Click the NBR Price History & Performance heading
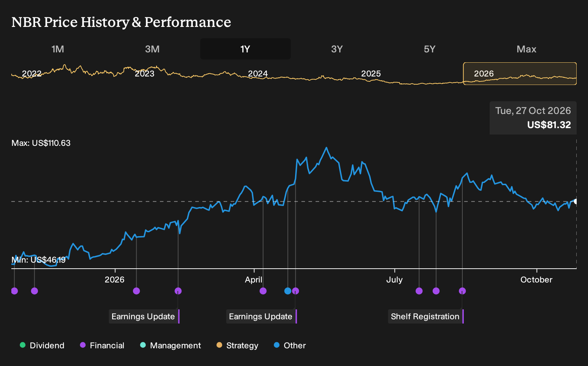Image resolution: width=588 pixels, height=366 pixels. coord(121,22)
